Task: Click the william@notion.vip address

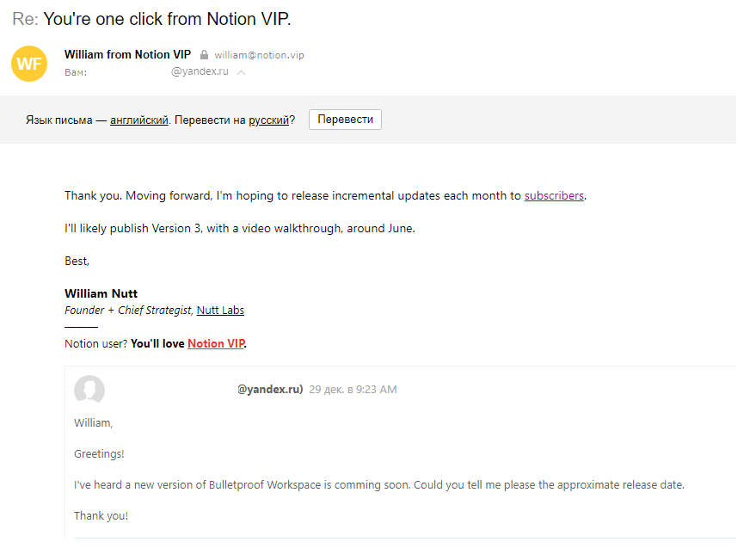Action: [x=259, y=55]
